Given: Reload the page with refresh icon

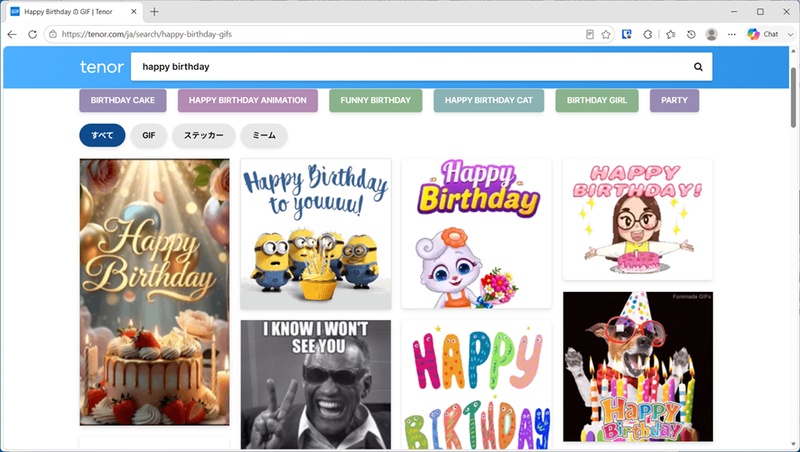Looking at the screenshot, I should pyautogui.click(x=32, y=34).
